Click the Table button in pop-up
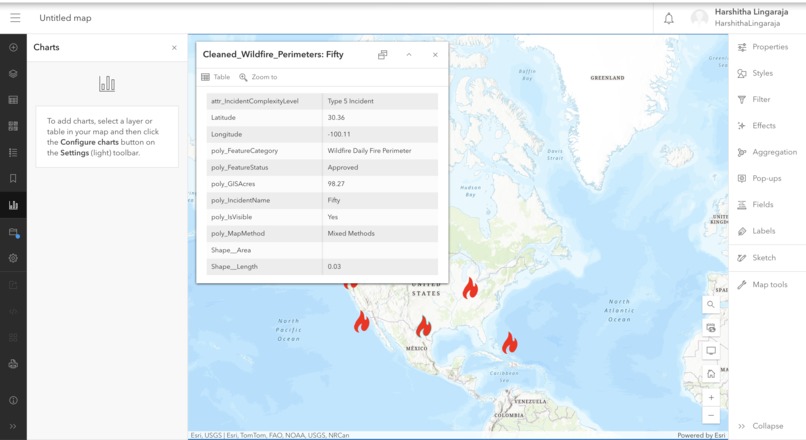 (x=215, y=77)
